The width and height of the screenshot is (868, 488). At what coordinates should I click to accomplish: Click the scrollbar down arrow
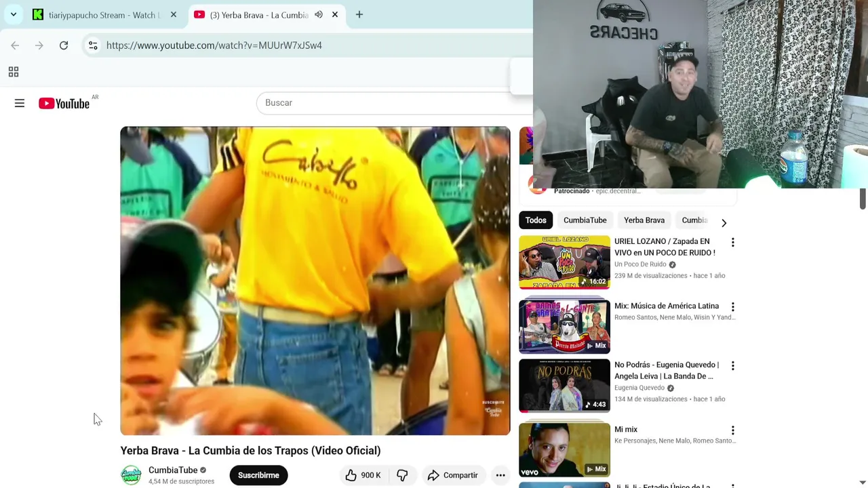pyautogui.click(x=863, y=483)
